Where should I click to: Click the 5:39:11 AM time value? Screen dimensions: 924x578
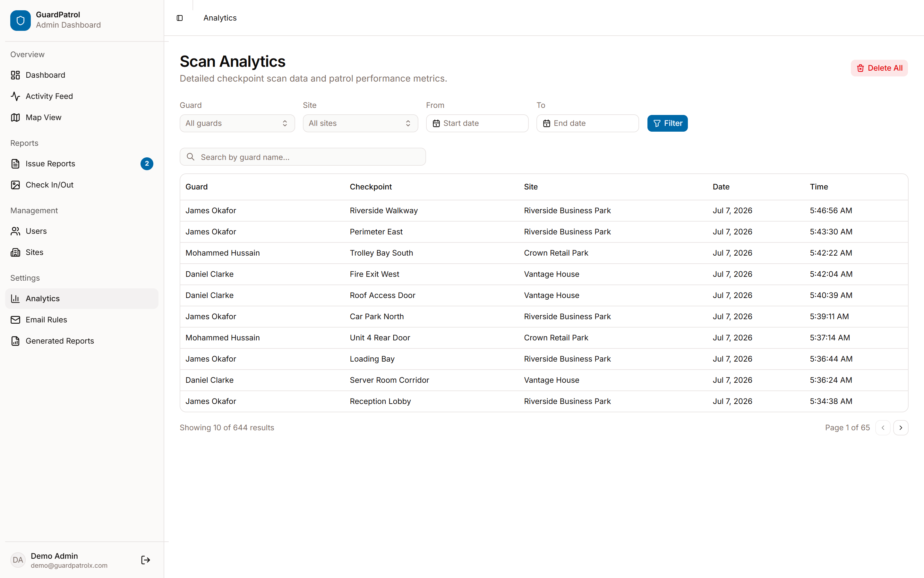[829, 317]
